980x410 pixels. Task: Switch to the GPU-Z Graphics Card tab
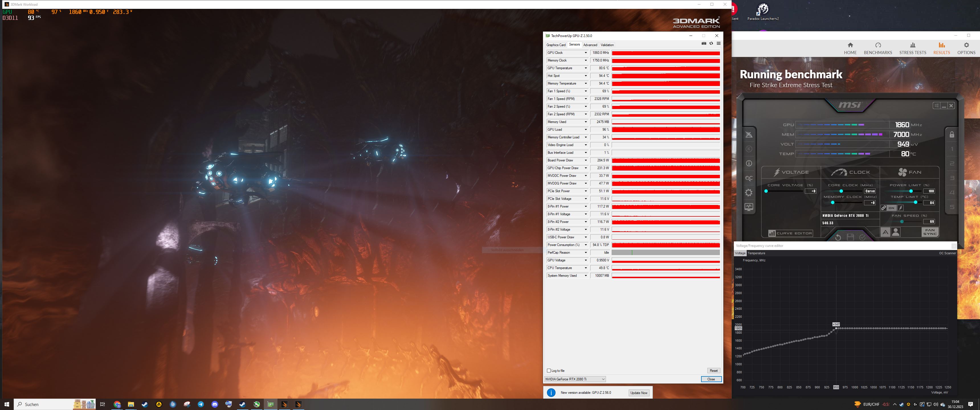point(556,45)
